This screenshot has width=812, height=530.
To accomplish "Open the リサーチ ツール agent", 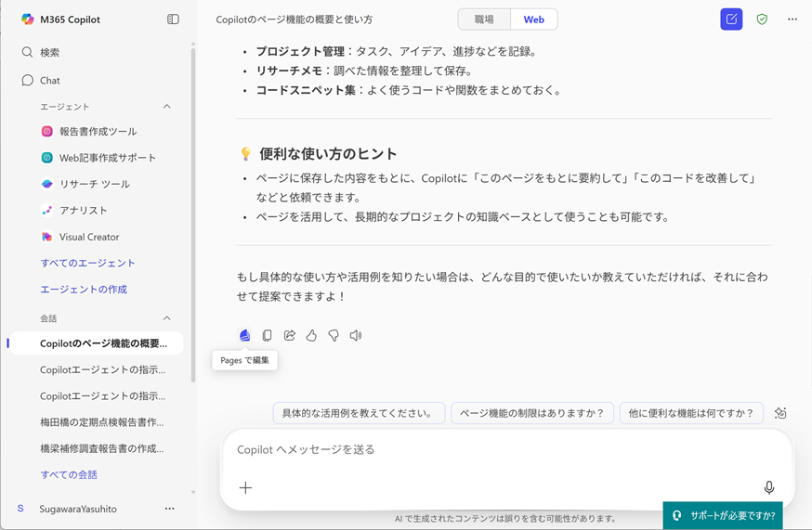I will 85,184.
